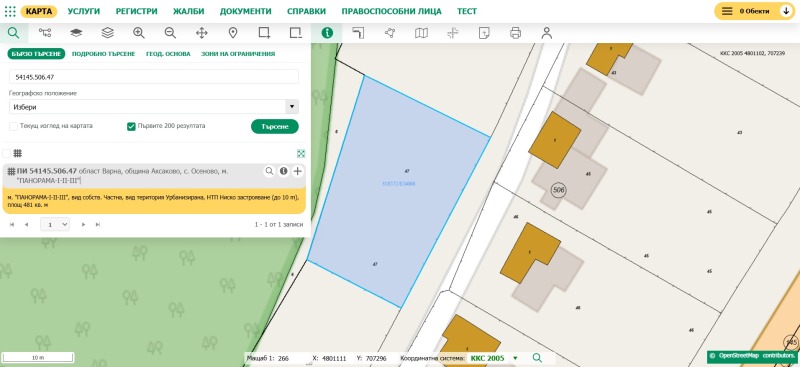Open the apps grid menu icon
800x367 pixels.
pyautogui.click(x=10, y=11)
